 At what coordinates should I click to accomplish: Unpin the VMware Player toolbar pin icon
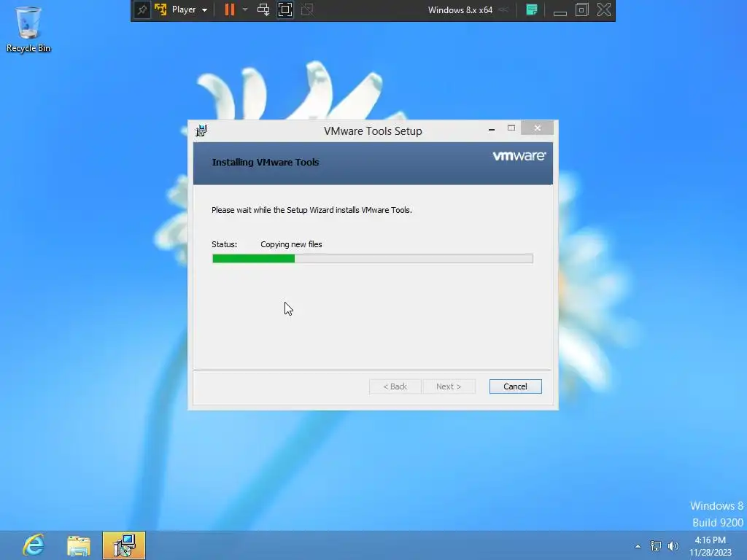pyautogui.click(x=142, y=10)
